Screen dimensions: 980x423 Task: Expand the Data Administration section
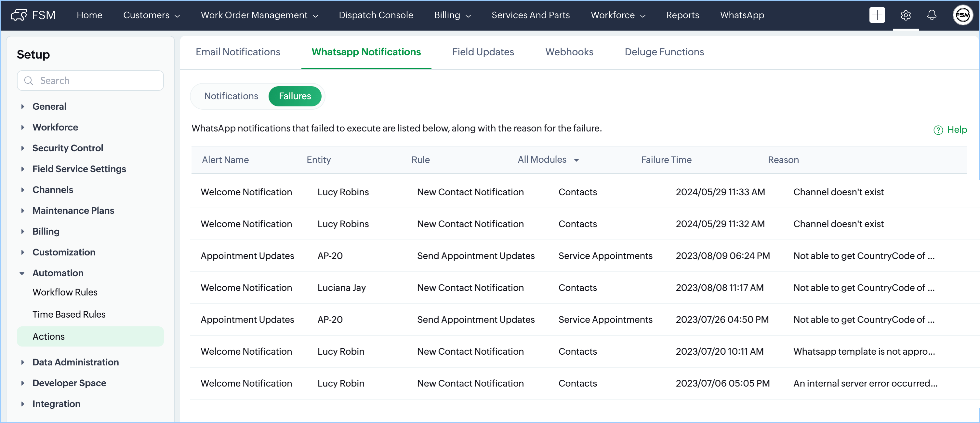click(x=22, y=362)
